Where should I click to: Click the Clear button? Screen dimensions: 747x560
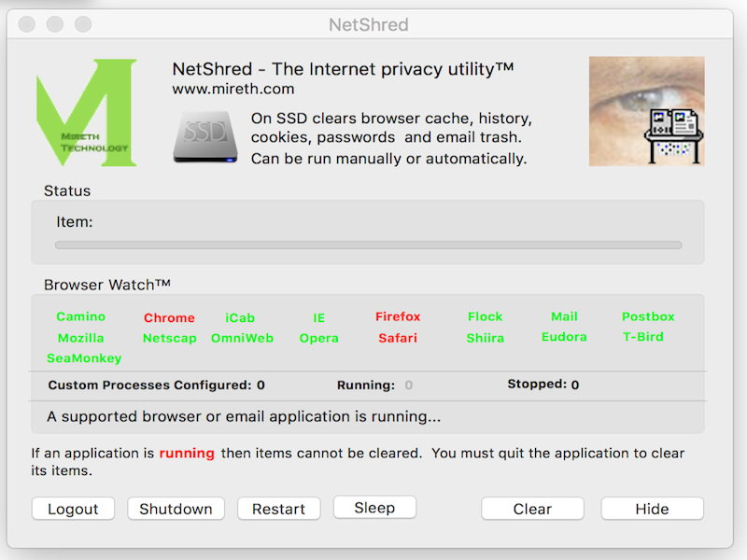pyautogui.click(x=532, y=509)
